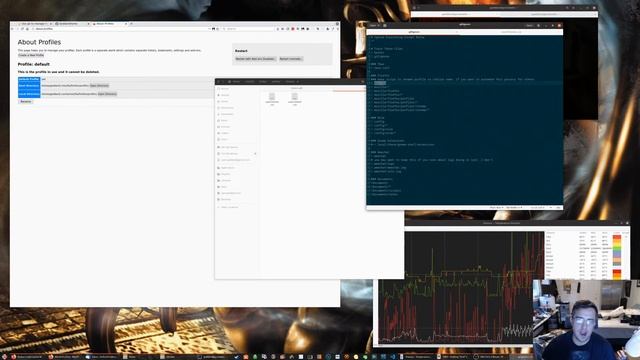Click the Firefox back arrow button

[13, 29]
